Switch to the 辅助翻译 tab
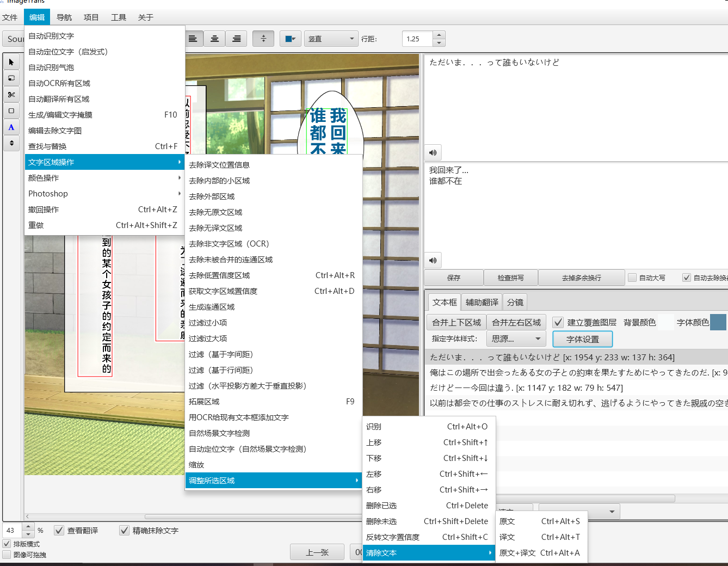Viewport: 728px width, 566px height. tap(482, 302)
